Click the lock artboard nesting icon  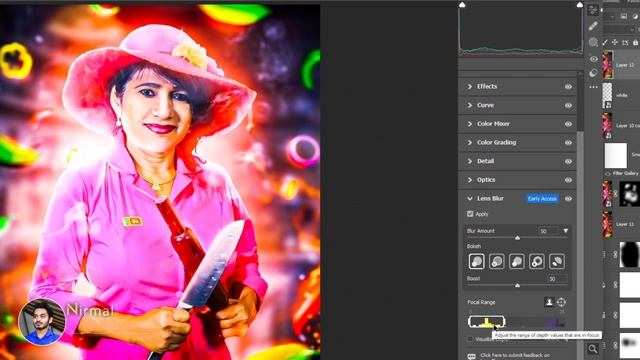625,42
